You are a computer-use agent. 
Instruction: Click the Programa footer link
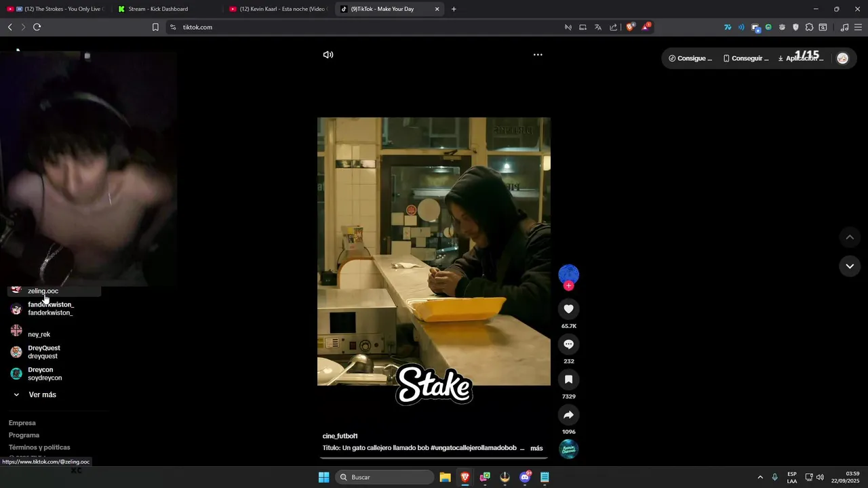(x=24, y=435)
